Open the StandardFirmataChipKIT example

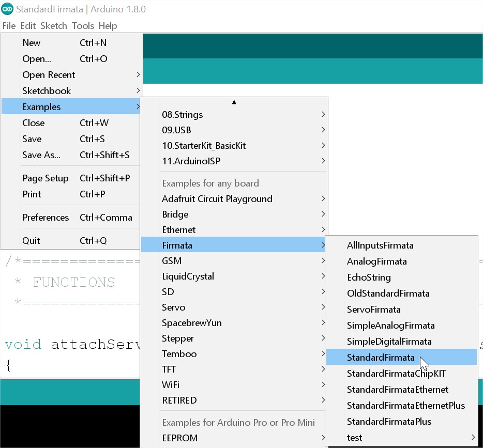coord(402,374)
